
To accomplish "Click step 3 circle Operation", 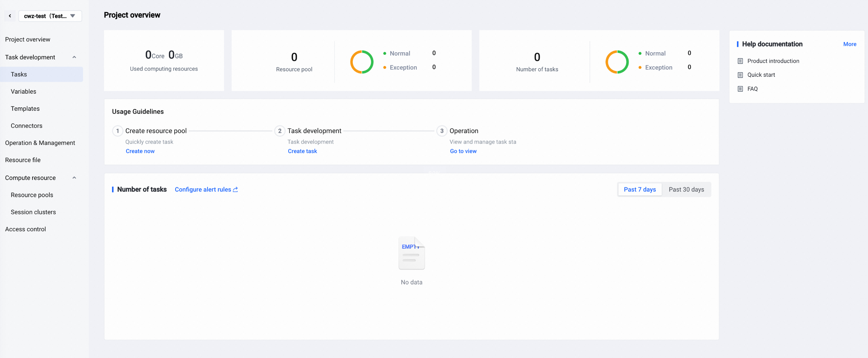I will 441,131.
